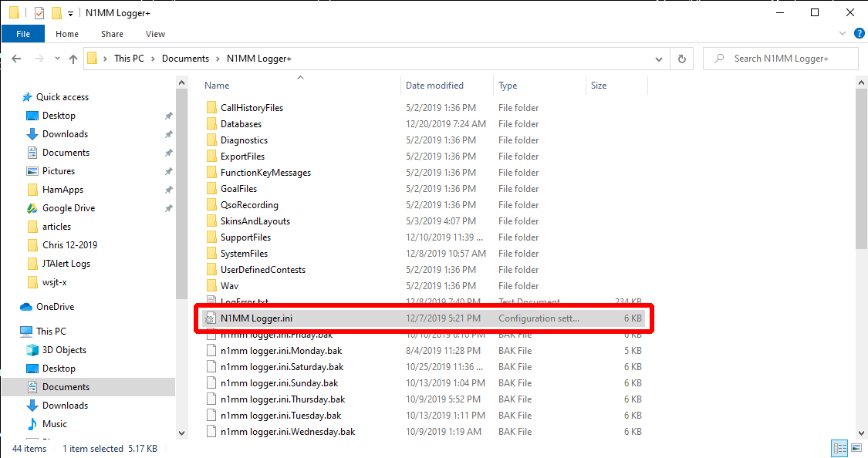
Task: Open pinned Pictures in the navigation pane
Action: click(x=58, y=171)
